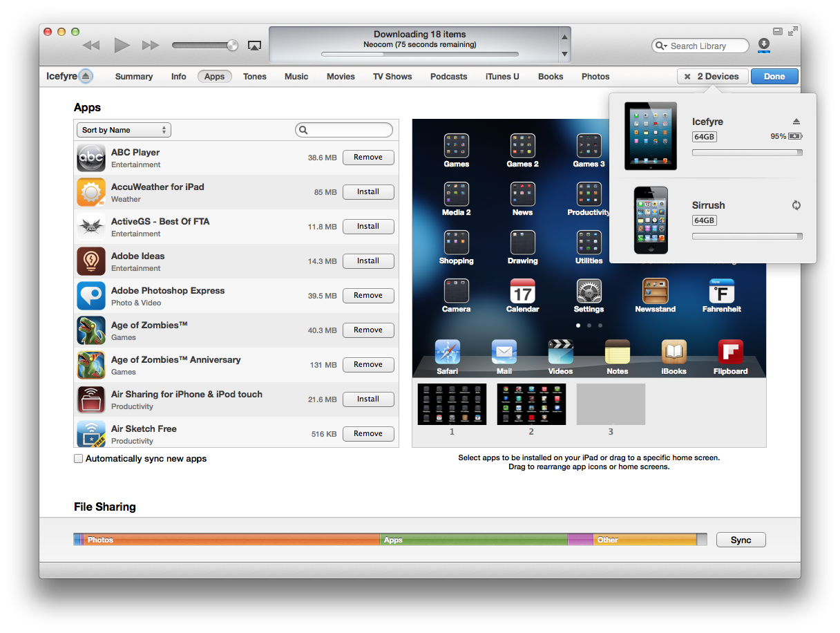Toggle the mini player window icon

coord(778,32)
